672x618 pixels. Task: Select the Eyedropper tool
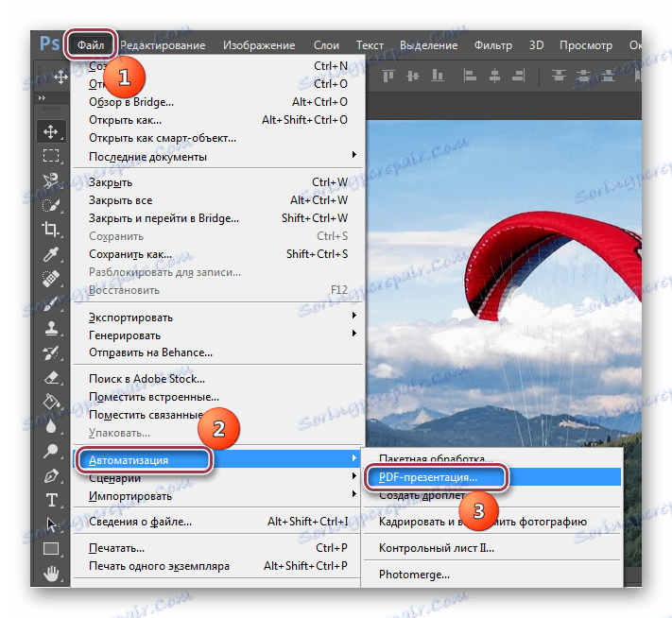51,254
